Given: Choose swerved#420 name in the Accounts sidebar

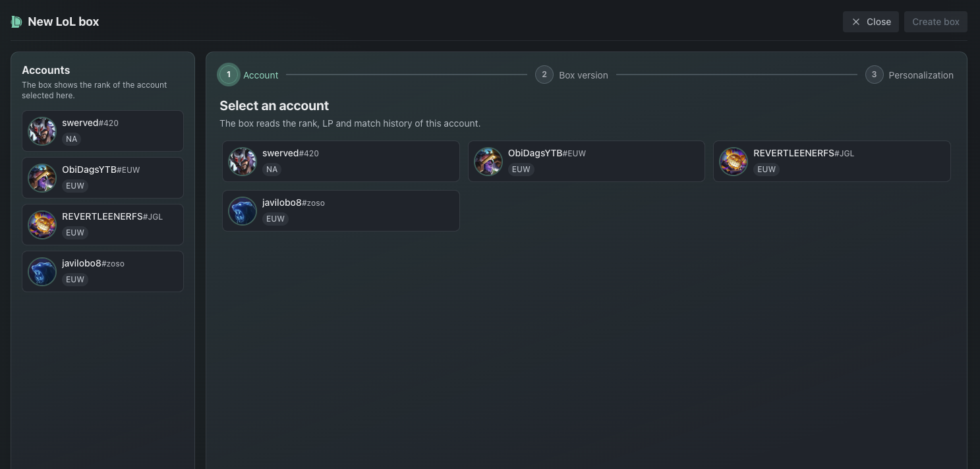Looking at the screenshot, I should (90, 123).
